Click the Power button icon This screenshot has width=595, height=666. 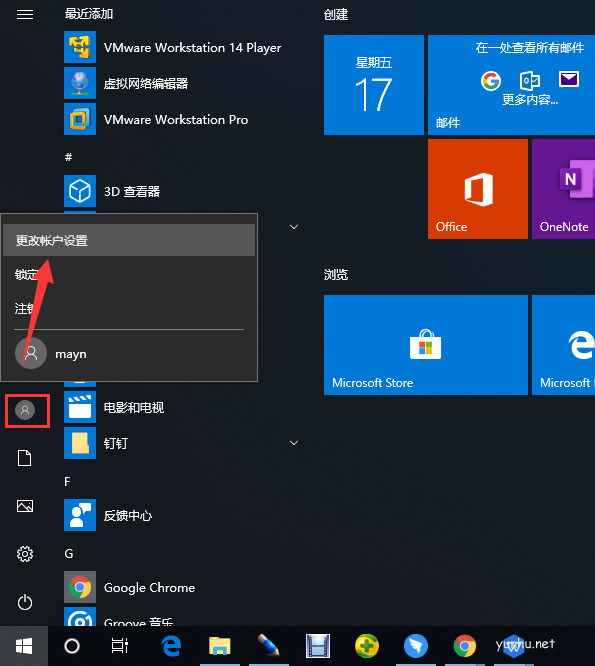coord(25,602)
